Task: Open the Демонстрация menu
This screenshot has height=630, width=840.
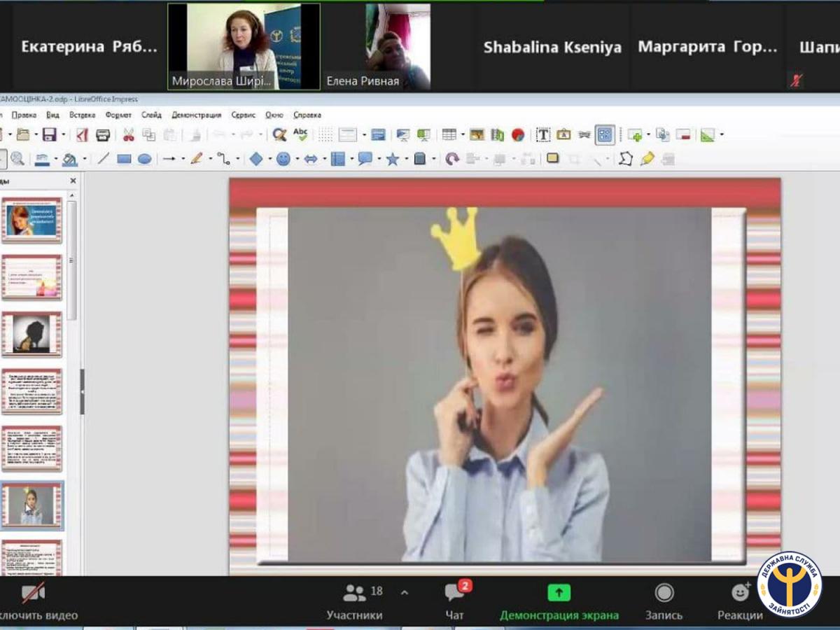Action: pos(197,115)
